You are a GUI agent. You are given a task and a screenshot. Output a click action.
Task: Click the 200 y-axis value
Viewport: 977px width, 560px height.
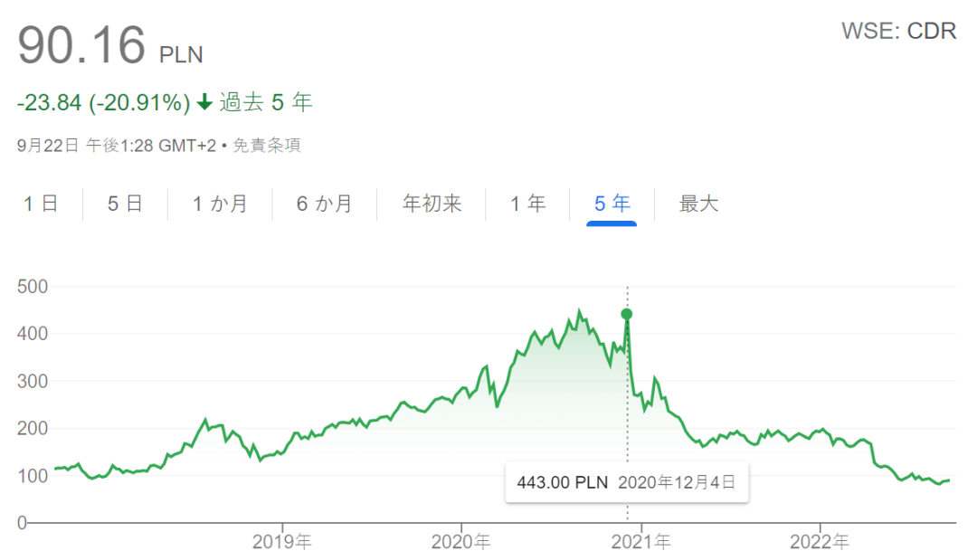pyautogui.click(x=33, y=429)
